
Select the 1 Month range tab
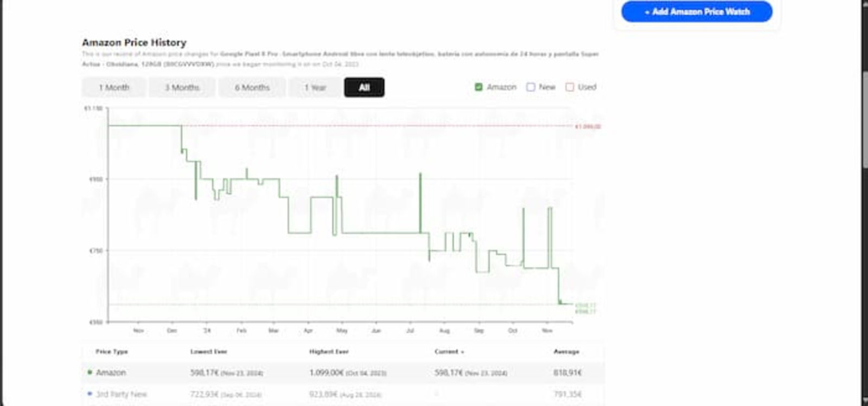(114, 87)
